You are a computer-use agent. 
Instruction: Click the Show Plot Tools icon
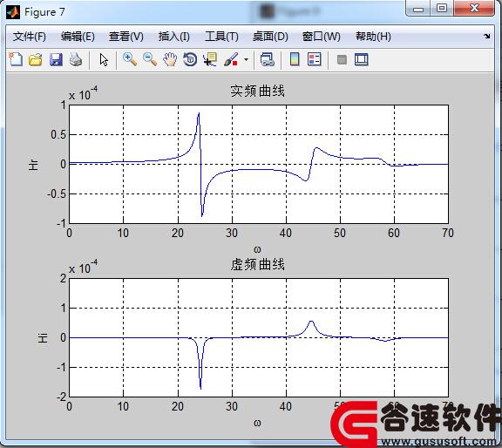(x=362, y=59)
